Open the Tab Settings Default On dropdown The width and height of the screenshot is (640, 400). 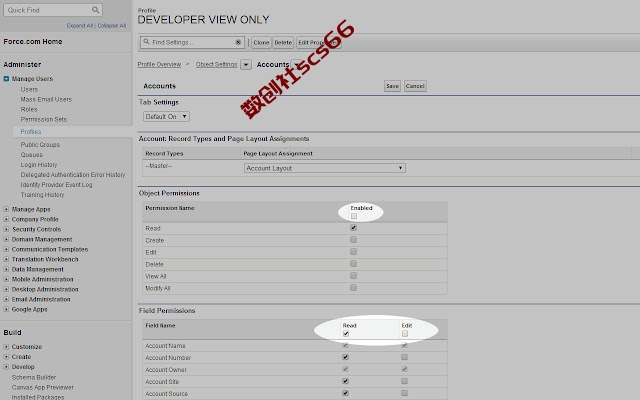click(166, 116)
